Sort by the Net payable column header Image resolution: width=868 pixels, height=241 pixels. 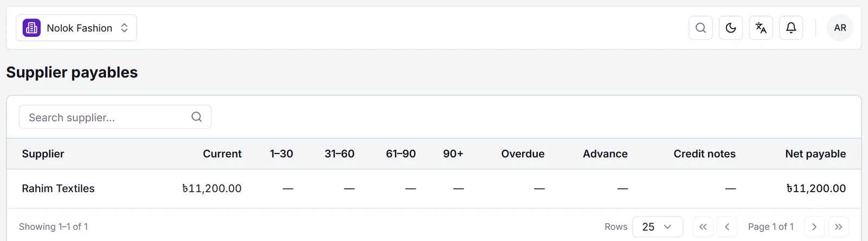[815, 154]
